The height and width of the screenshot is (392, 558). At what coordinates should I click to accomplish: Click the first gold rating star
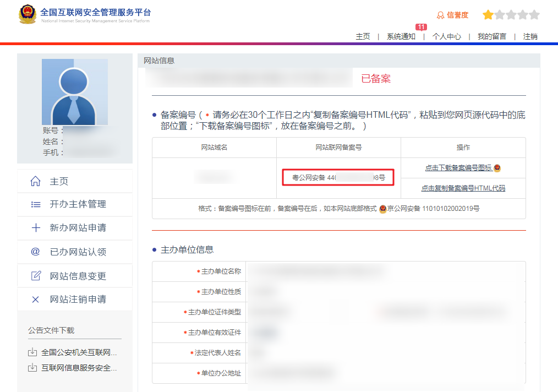[488, 15]
